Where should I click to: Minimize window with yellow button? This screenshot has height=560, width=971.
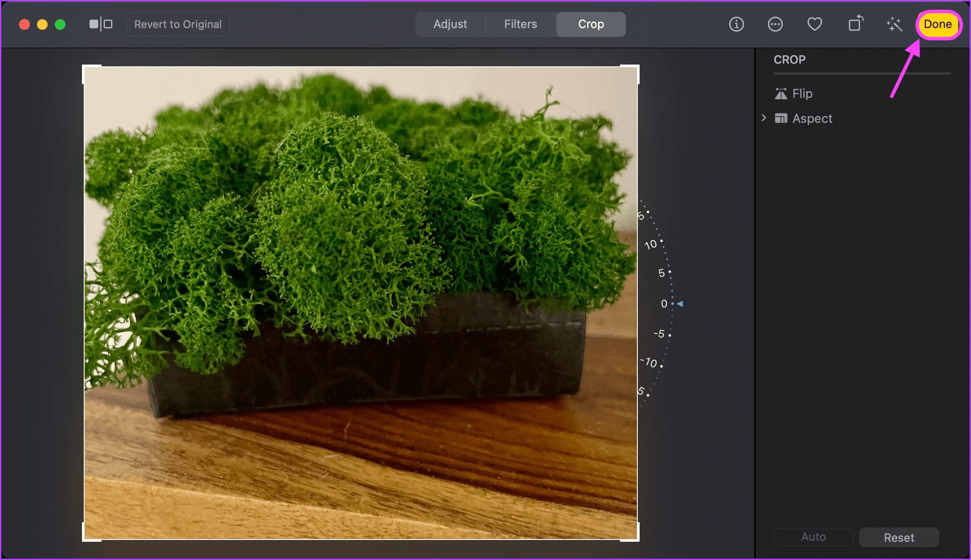(42, 24)
